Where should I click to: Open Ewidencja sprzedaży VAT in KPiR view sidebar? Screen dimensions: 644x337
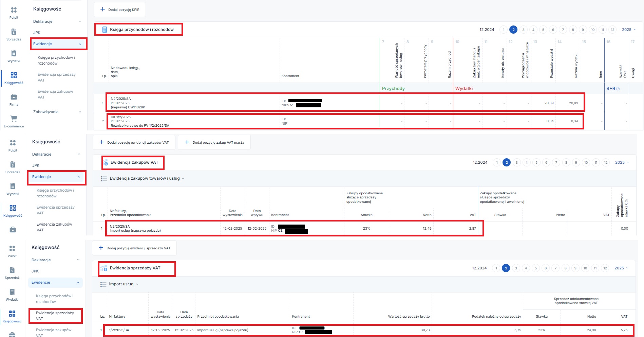tap(57, 77)
